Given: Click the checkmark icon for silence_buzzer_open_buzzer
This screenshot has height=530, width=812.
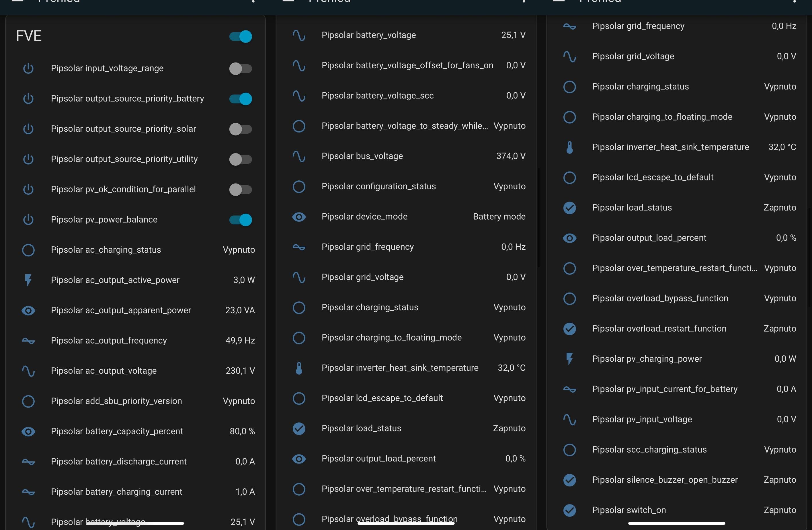Looking at the screenshot, I should click(x=569, y=480).
